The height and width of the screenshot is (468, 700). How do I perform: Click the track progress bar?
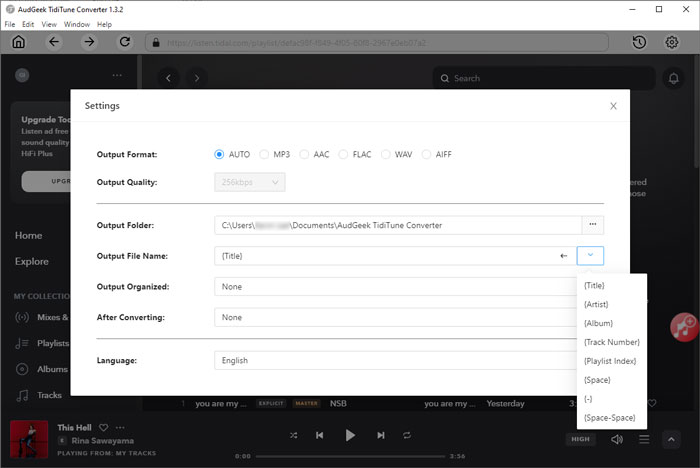[350, 456]
